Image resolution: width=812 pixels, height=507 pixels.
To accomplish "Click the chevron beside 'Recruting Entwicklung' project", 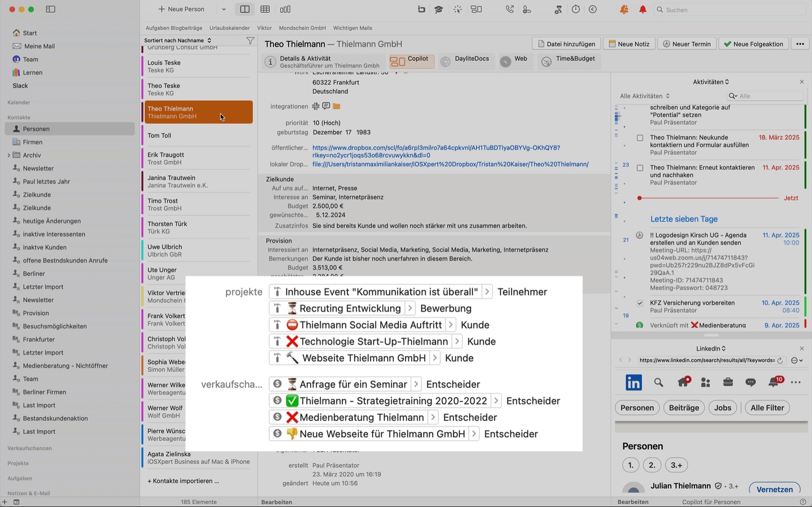I will point(410,309).
